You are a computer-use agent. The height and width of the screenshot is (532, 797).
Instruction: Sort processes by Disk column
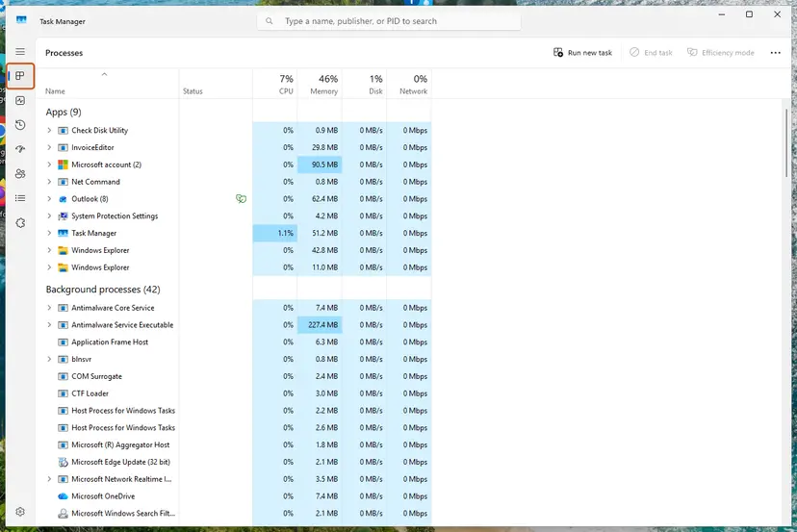(365, 84)
